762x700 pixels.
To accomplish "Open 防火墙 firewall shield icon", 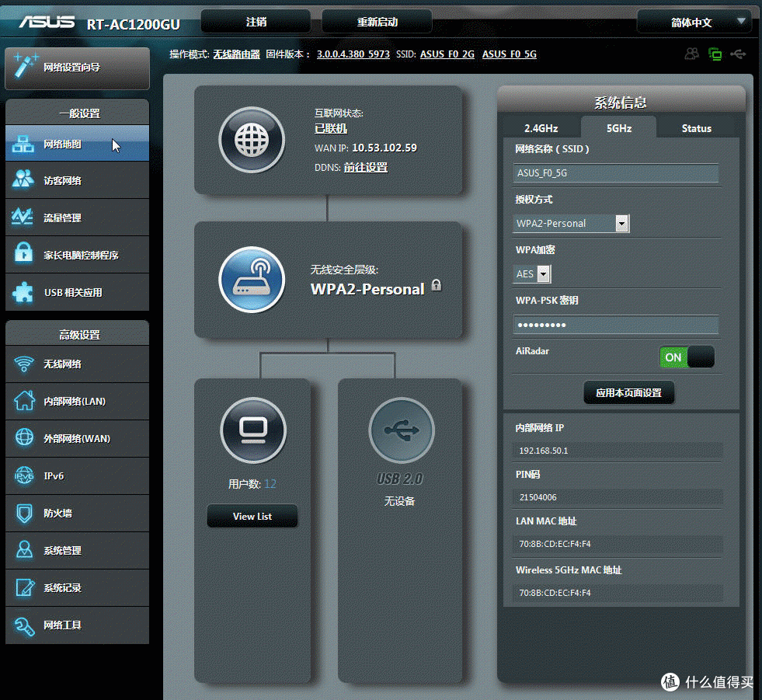I will (x=24, y=513).
